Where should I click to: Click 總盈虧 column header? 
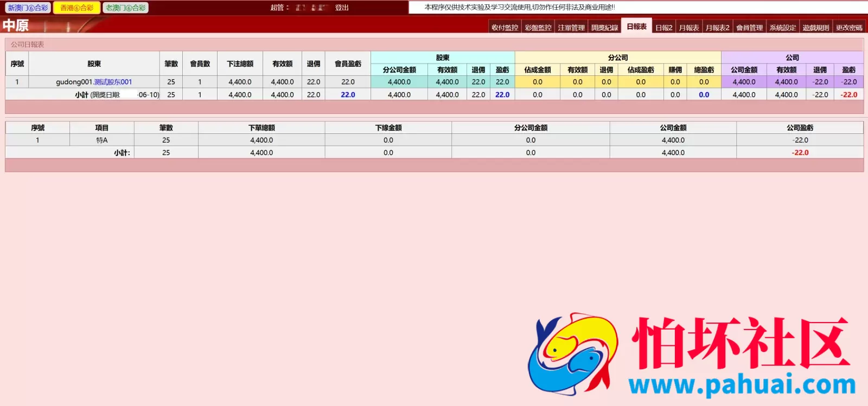point(704,70)
